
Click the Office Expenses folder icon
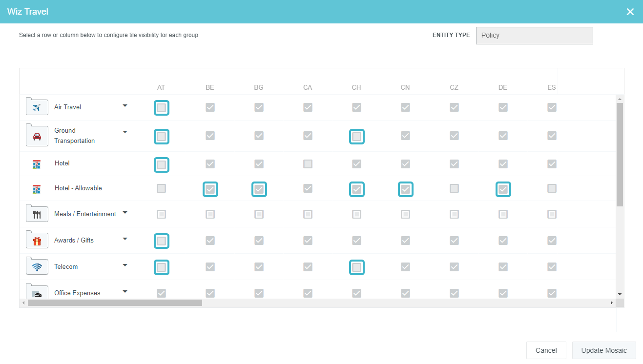coord(37,293)
